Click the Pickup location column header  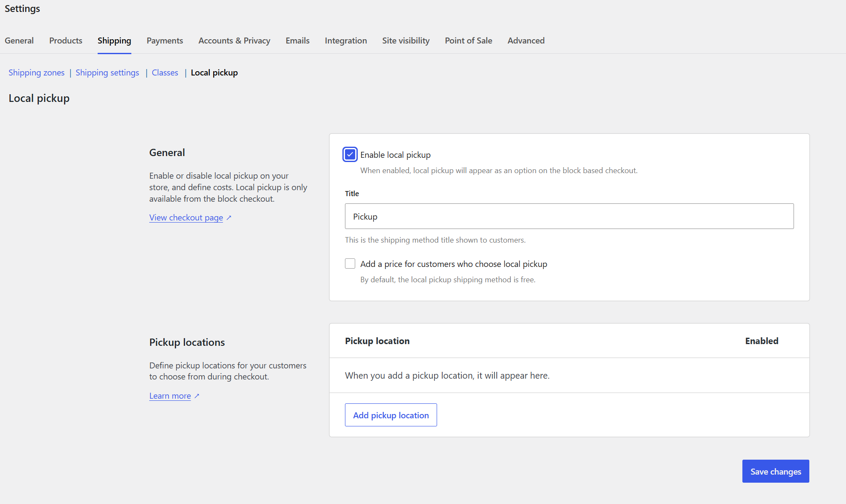[377, 341]
